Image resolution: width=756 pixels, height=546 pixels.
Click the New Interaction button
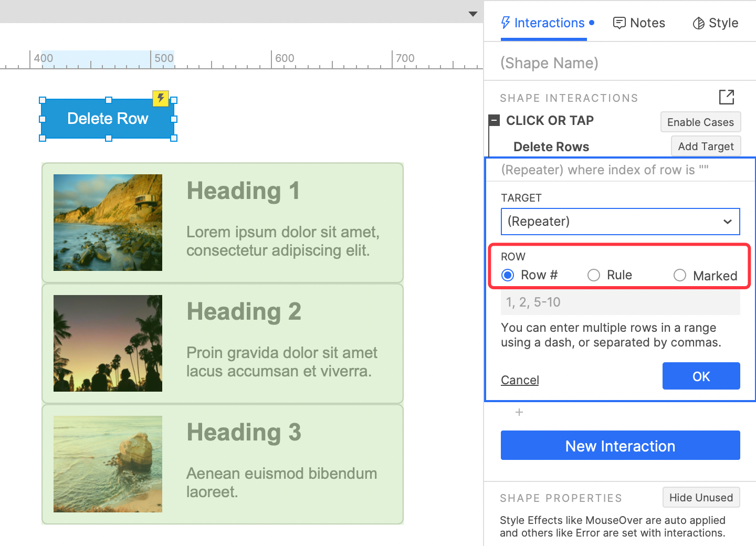tap(621, 445)
